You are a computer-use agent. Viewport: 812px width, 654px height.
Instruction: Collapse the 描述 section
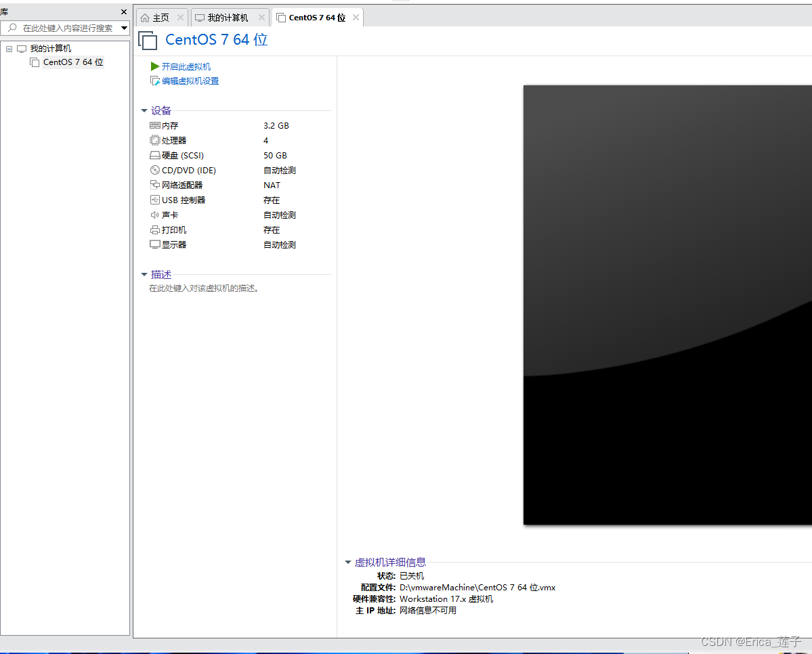pos(144,274)
